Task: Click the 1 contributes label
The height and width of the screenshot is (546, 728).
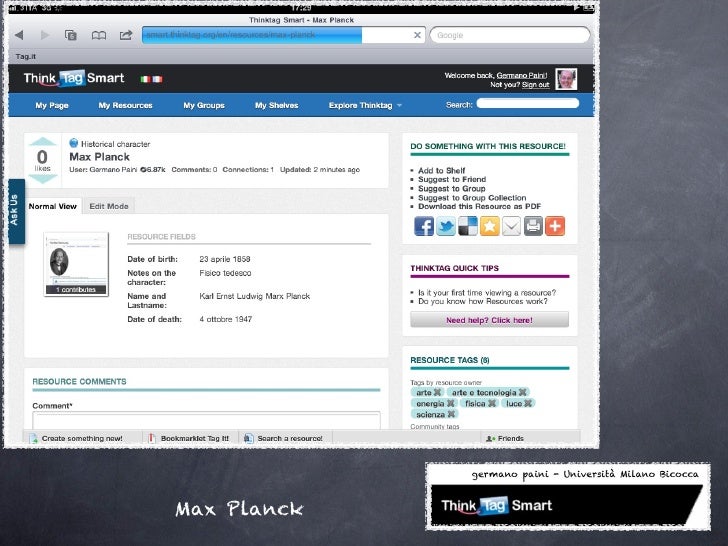Action: point(76,290)
